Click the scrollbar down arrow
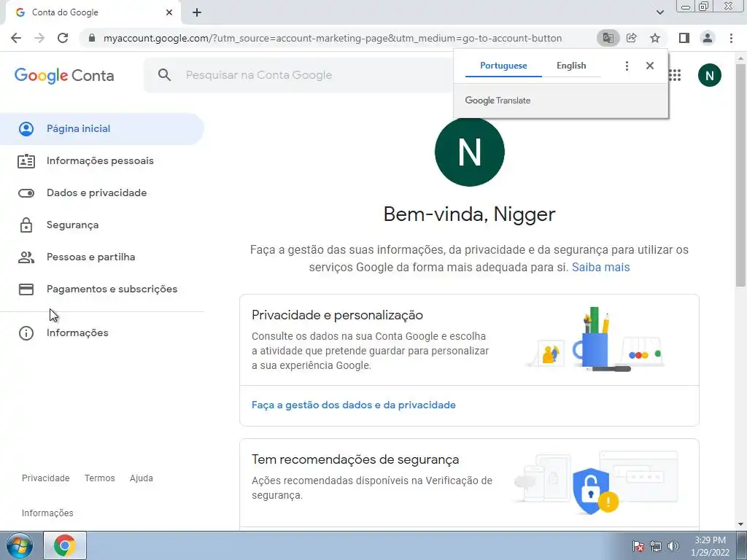The height and width of the screenshot is (560, 747). click(x=740, y=524)
